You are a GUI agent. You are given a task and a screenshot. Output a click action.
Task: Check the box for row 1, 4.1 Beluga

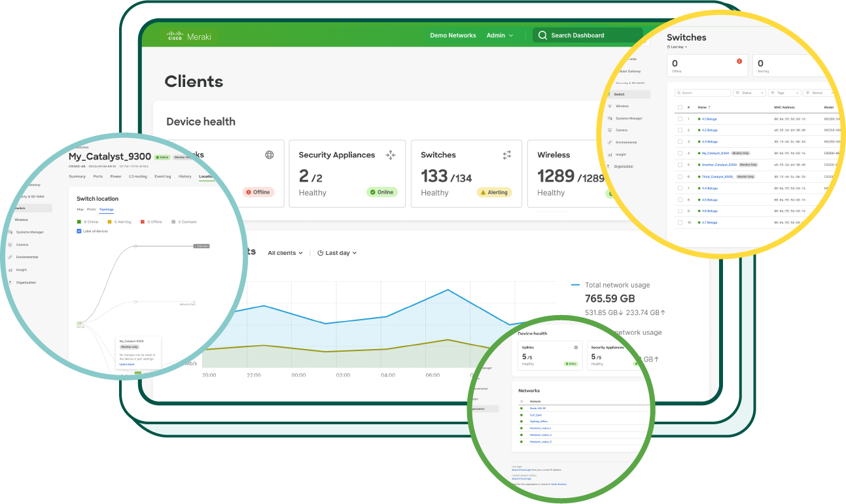tap(680, 119)
